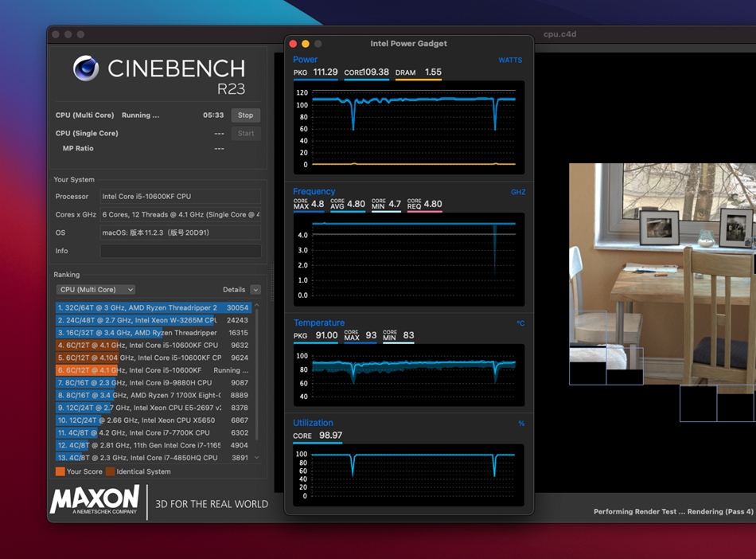Open the CPU (Multi Core) ranking dropdown

click(x=95, y=290)
